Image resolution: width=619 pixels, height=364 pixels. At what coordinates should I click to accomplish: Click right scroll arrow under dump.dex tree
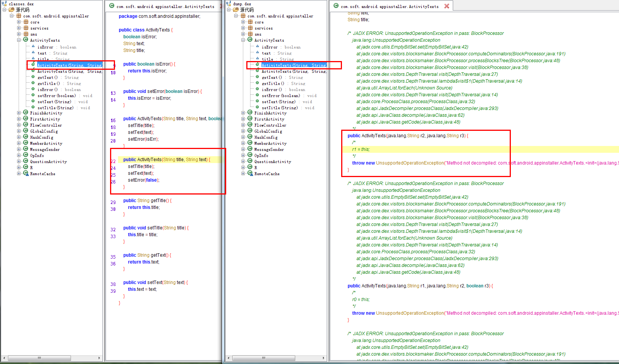323,358
